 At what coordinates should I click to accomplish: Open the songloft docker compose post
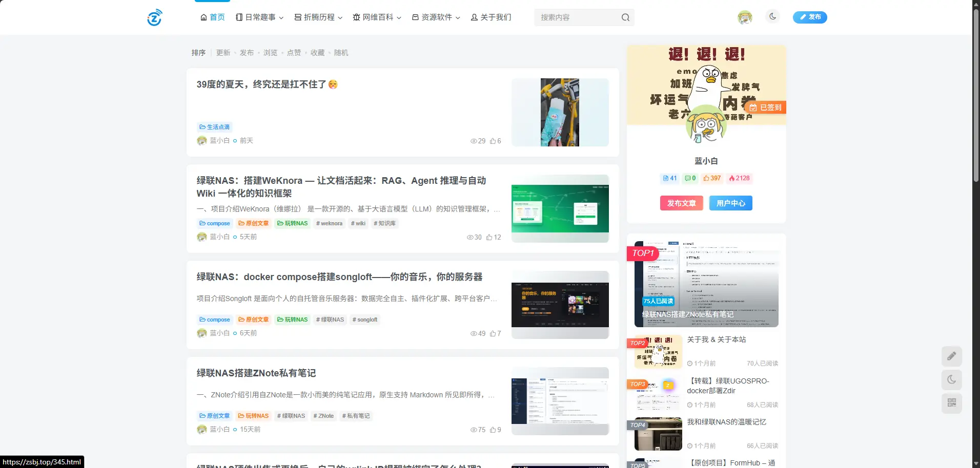339,277
